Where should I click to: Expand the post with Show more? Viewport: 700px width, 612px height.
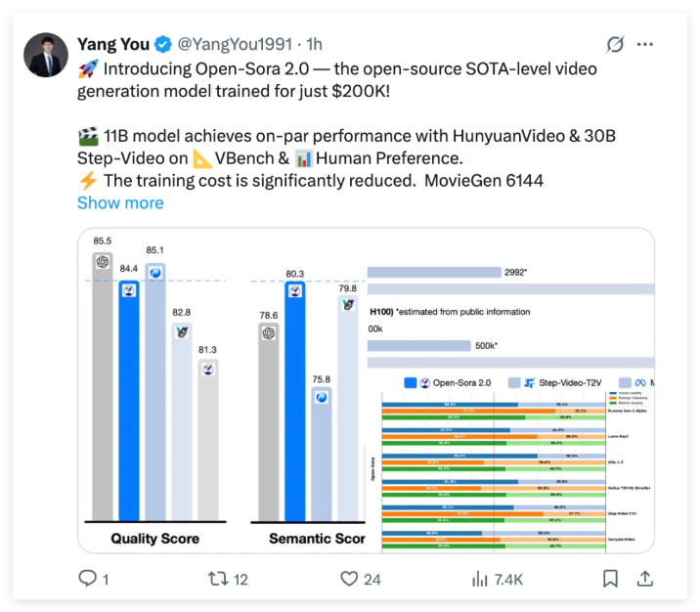(120, 202)
